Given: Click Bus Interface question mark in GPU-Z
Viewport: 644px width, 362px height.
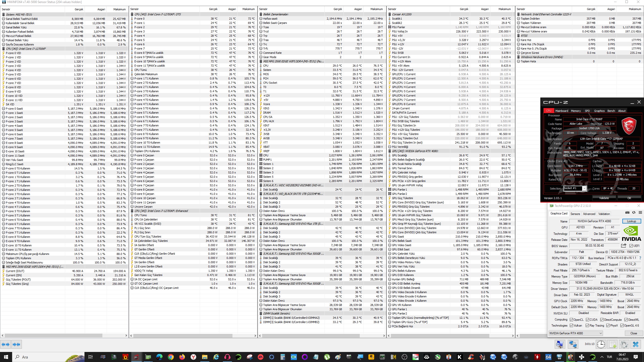Looking at the screenshot, I should pyautogui.click(x=640, y=258).
